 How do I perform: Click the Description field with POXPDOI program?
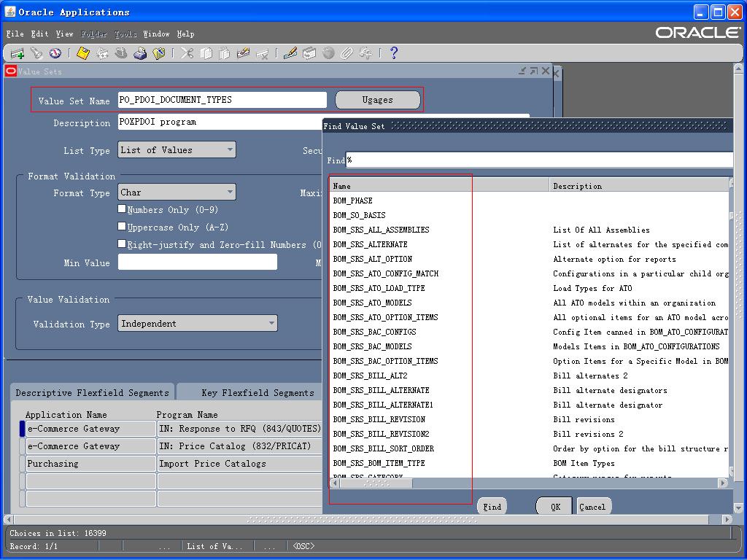[x=220, y=122]
